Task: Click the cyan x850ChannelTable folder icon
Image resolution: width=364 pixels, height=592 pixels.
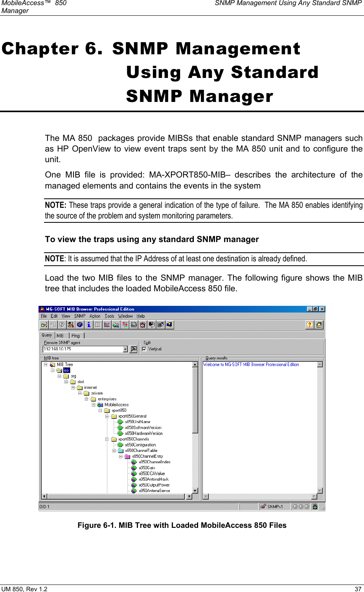Action: click(x=121, y=451)
